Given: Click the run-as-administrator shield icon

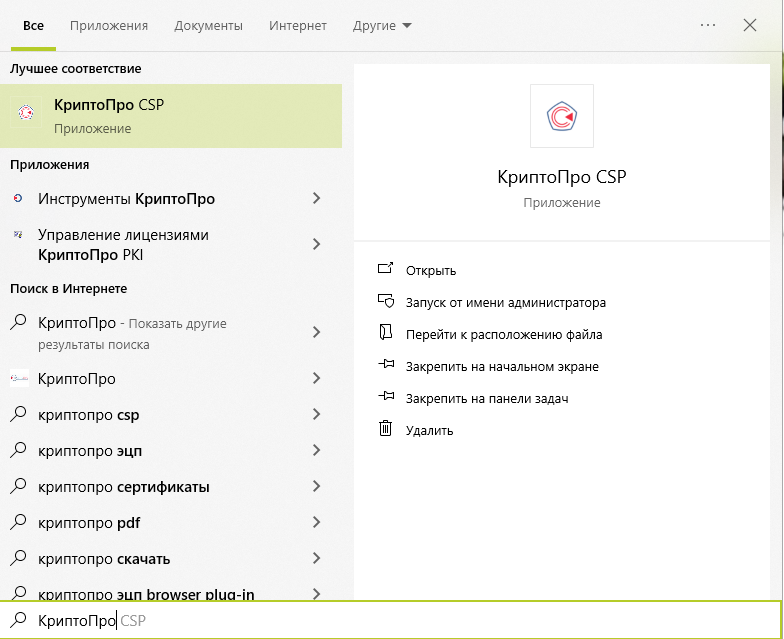Looking at the screenshot, I should point(386,300).
